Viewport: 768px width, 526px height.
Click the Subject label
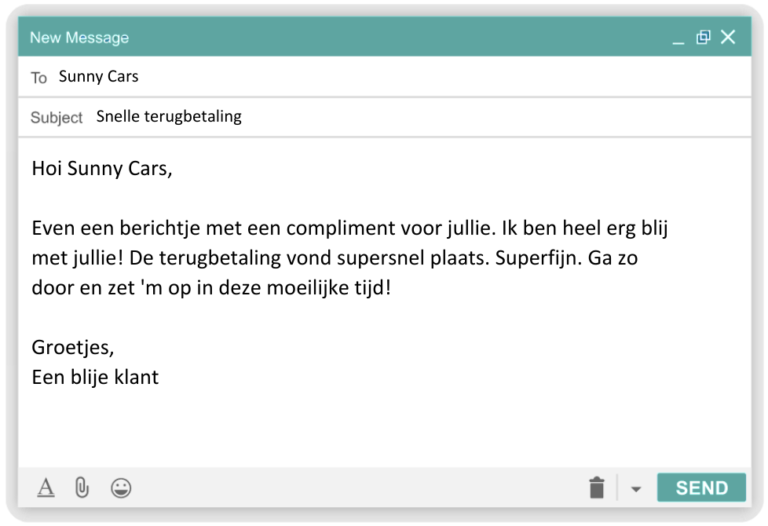pos(56,118)
